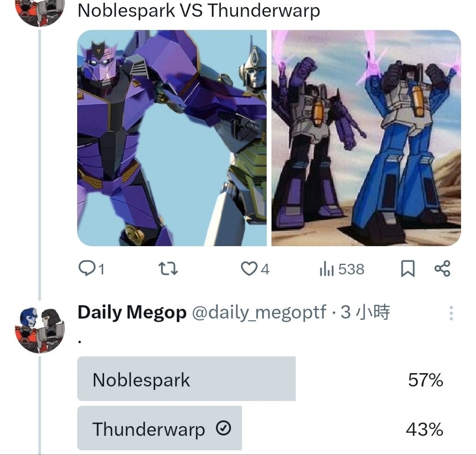Click the Noblespark VS Thunderwarp post text

(x=199, y=10)
